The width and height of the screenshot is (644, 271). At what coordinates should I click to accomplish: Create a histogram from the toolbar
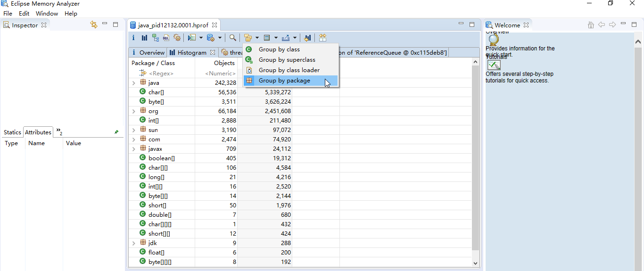[x=144, y=38]
